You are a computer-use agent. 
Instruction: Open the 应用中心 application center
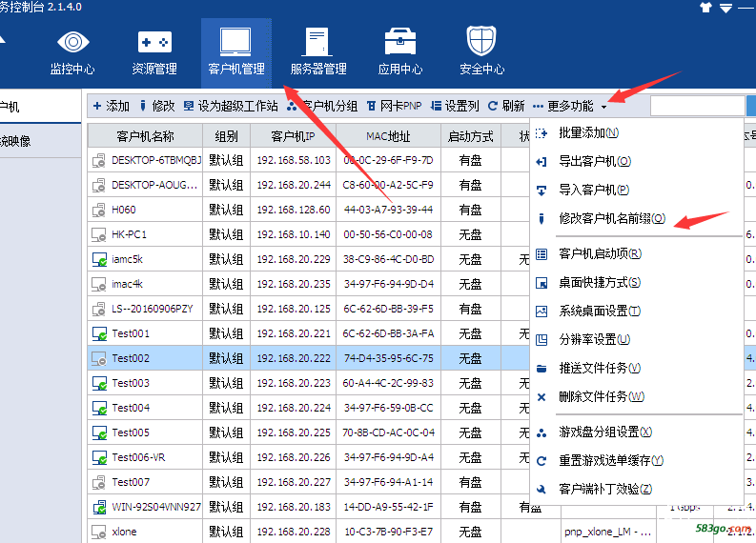point(400,52)
